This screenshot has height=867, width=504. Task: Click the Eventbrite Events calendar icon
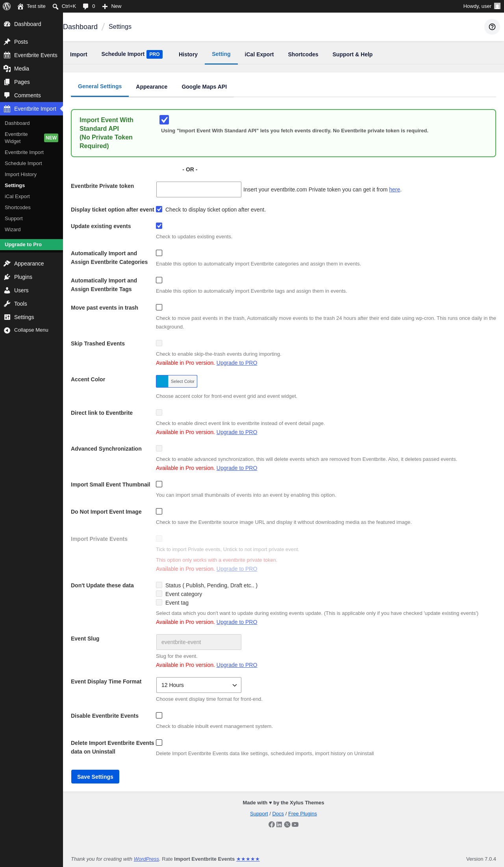pos(7,55)
